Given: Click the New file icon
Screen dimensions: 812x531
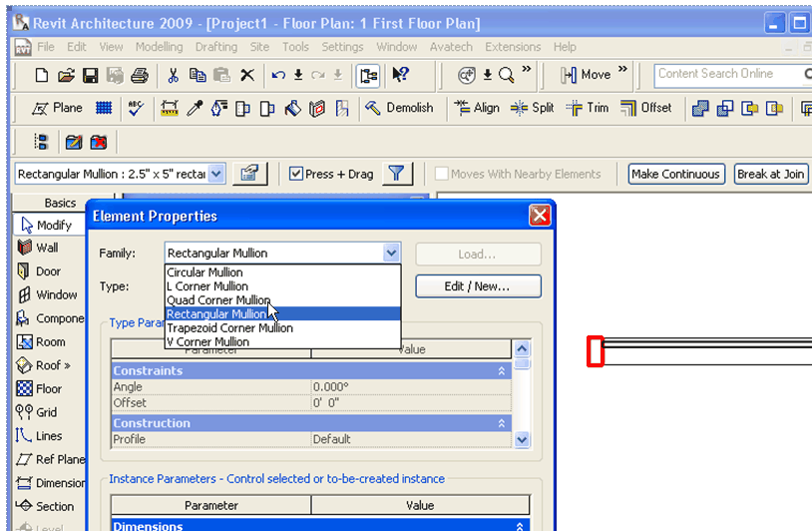Looking at the screenshot, I should 42,75.
